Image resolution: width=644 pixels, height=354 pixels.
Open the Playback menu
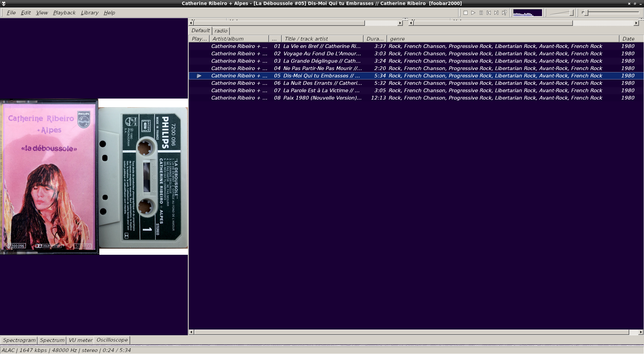pos(64,13)
